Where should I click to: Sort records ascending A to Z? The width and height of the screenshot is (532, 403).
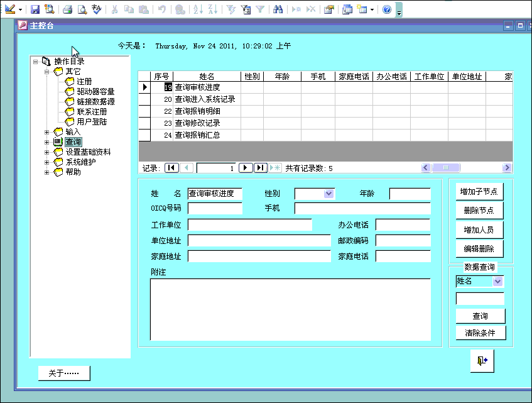(x=198, y=9)
